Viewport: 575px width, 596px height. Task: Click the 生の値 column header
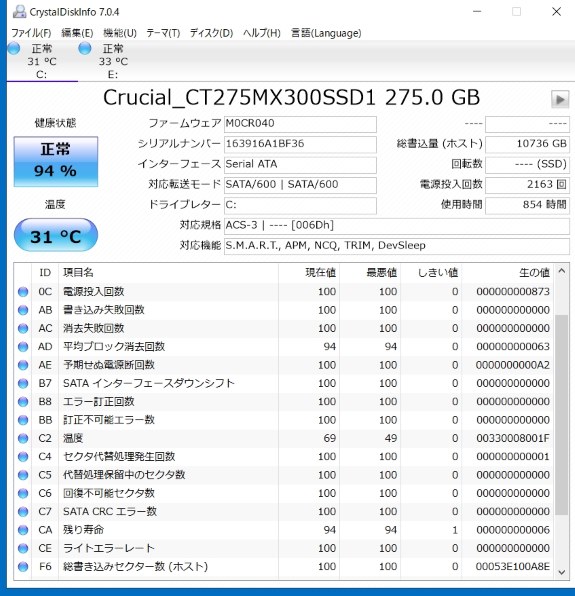click(x=508, y=273)
